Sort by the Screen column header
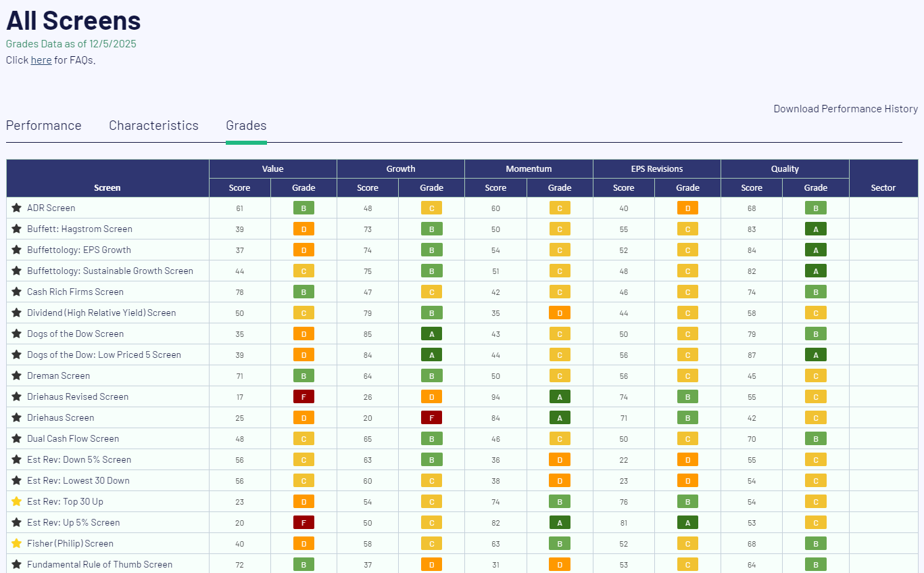Image resolution: width=924 pixels, height=573 pixels. point(107,188)
